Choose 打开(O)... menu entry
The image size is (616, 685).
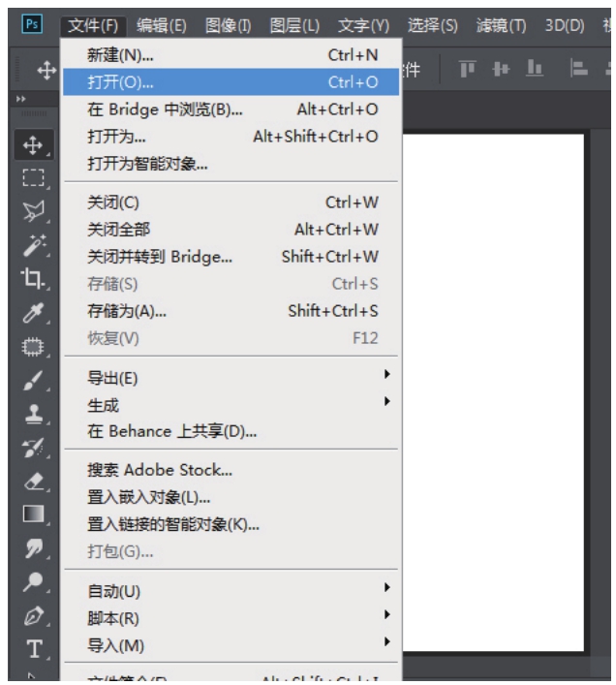[231, 81]
